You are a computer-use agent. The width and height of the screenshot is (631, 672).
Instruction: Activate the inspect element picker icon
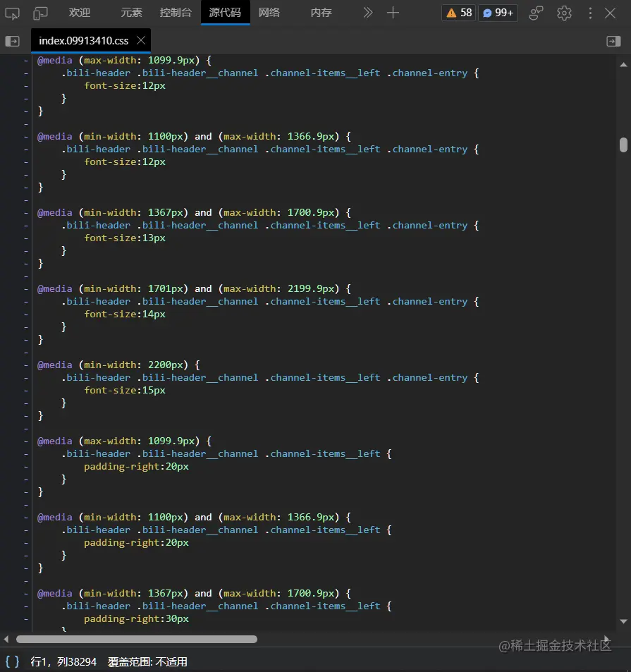point(12,13)
